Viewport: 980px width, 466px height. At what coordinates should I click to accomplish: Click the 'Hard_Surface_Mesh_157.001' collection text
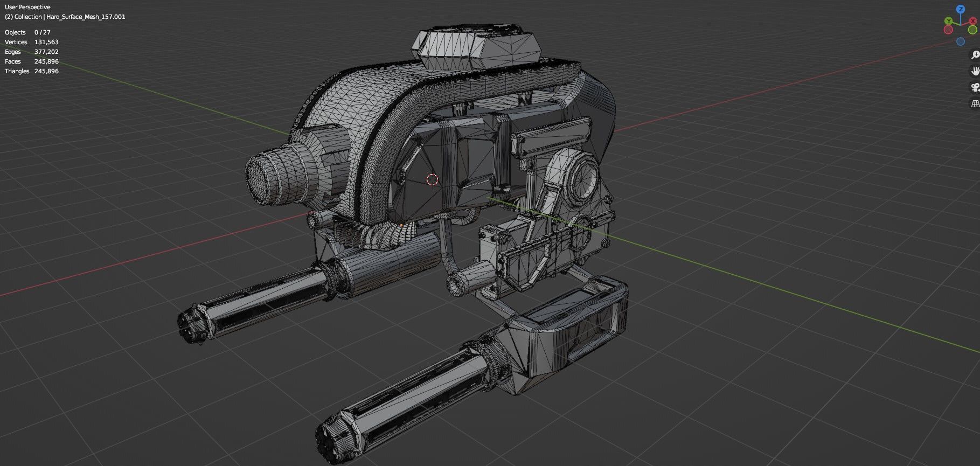[86, 17]
